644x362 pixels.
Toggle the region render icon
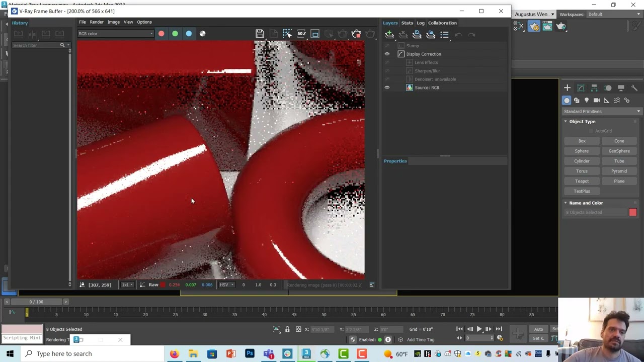pyautogui.click(x=287, y=34)
